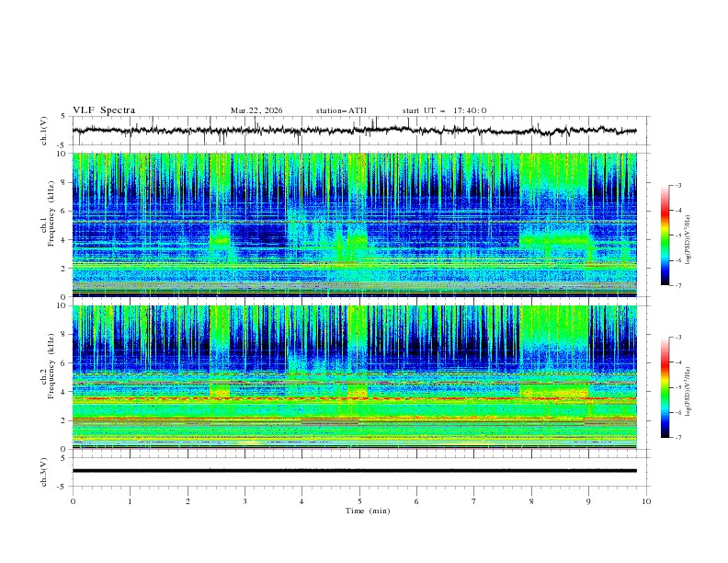Click time axis tick label '3'
The width and height of the screenshot is (728, 563).
(245, 501)
